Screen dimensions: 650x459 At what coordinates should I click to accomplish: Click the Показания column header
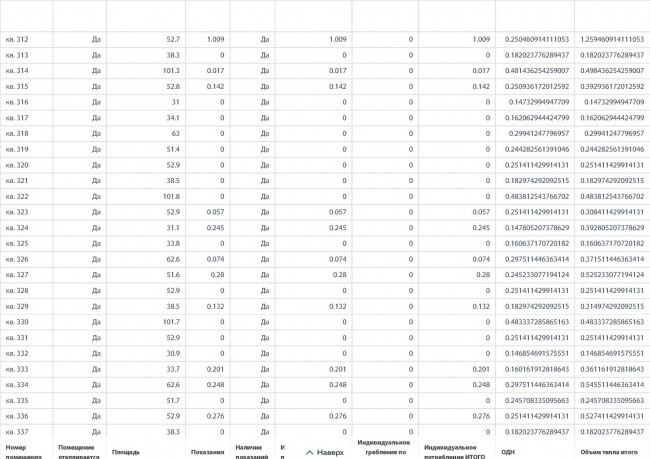point(207,452)
